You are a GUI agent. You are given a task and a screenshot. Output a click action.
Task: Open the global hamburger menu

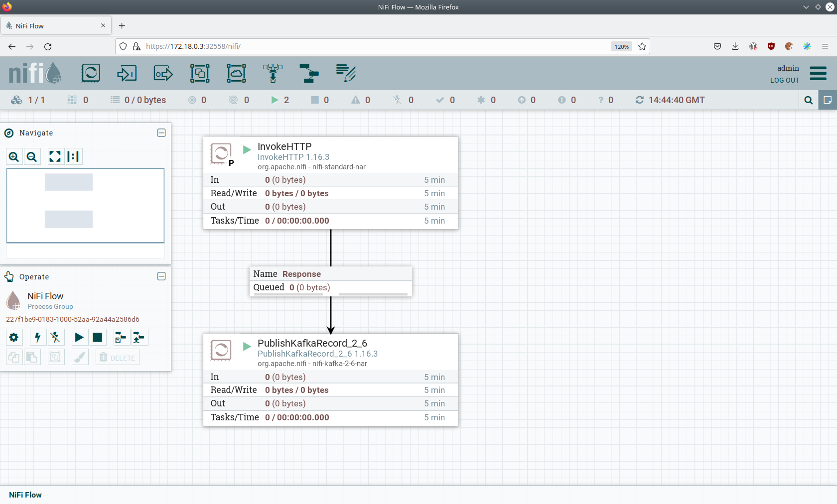click(818, 73)
